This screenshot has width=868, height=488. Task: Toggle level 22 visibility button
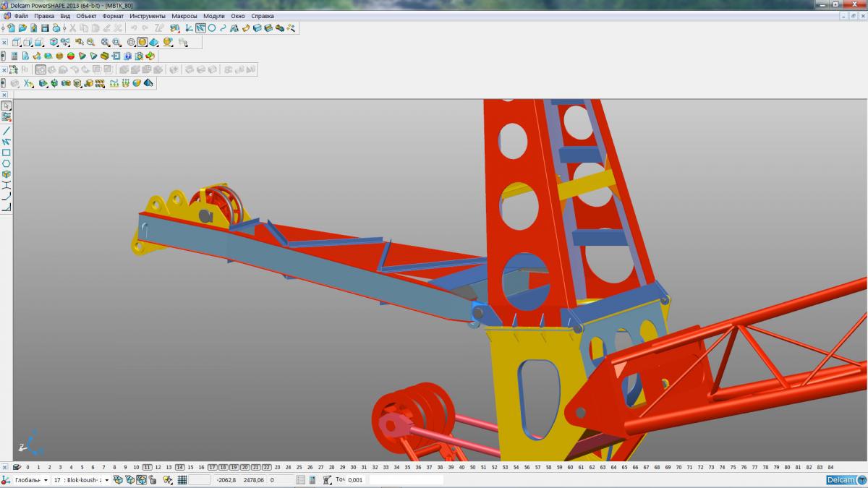click(x=267, y=467)
